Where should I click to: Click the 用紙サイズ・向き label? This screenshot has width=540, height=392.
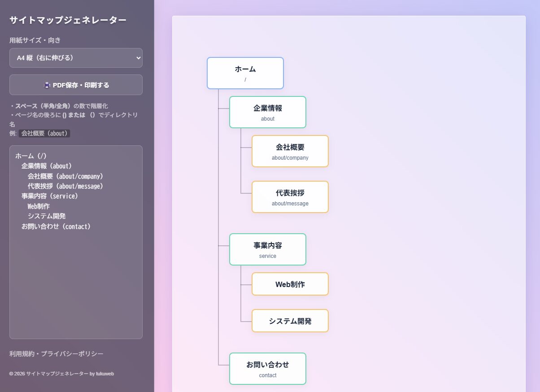[35, 40]
